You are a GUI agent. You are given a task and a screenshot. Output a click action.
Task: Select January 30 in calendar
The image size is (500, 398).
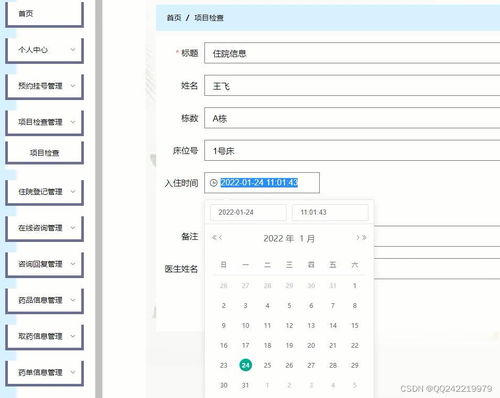coord(224,385)
